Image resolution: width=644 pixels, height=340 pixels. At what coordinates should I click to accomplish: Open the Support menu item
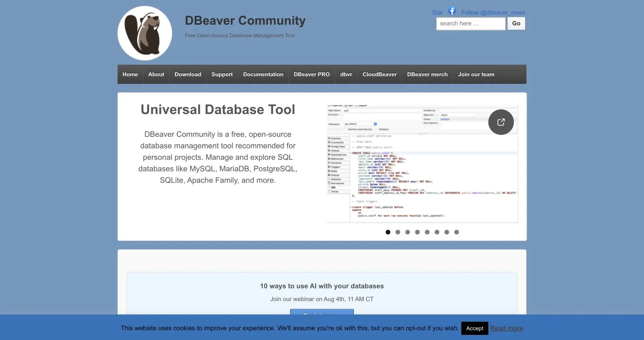pos(222,74)
